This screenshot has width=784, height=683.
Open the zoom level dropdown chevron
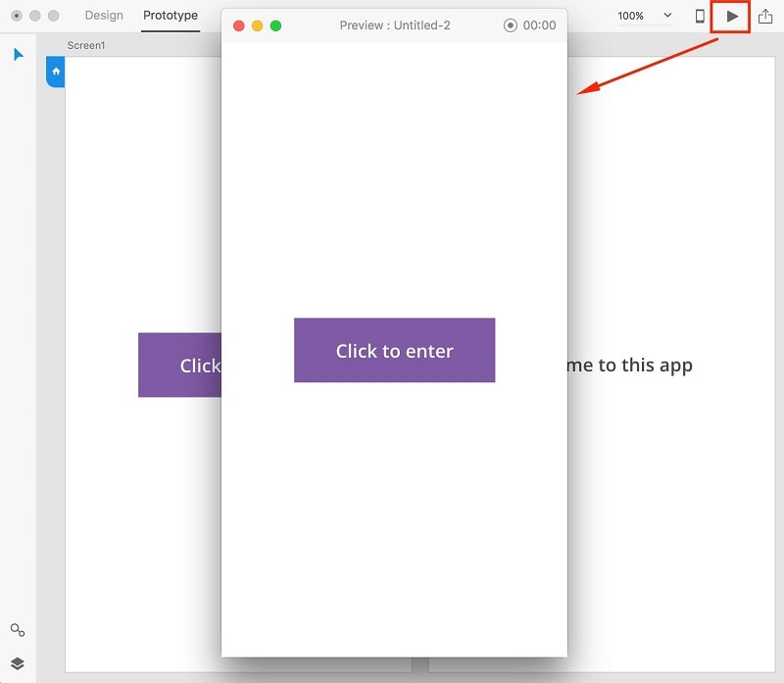(667, 15)
